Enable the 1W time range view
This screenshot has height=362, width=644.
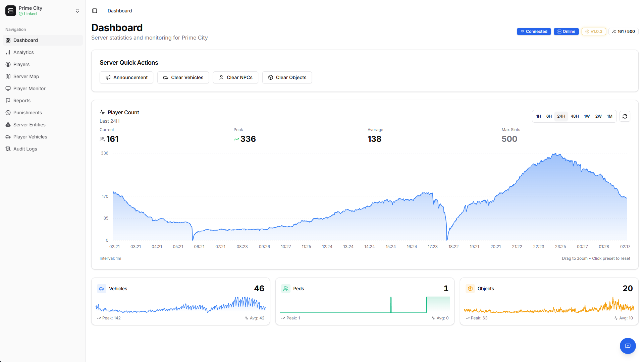click(x=587, y=116)
